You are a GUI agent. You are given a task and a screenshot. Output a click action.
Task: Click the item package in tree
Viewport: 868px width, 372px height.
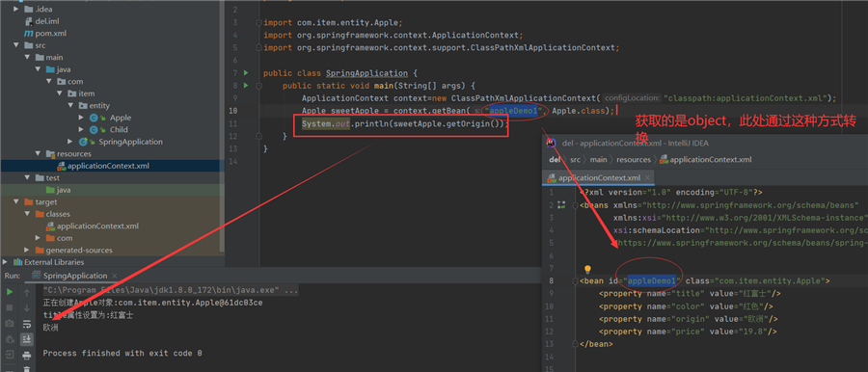point(87,93)
